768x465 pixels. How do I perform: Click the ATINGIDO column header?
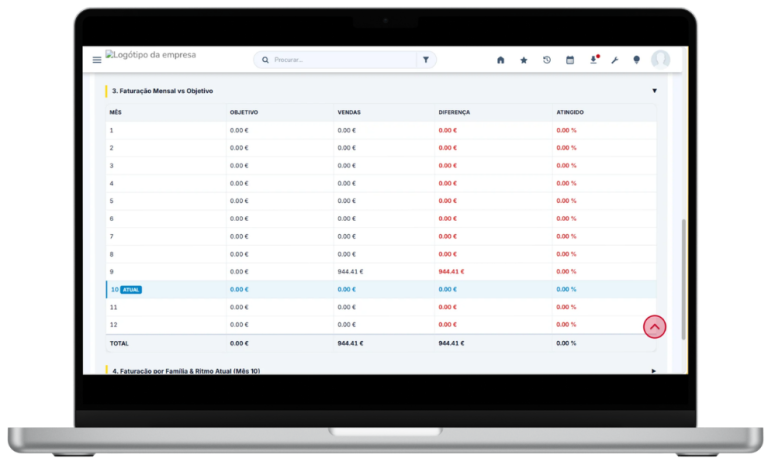tap(570, 112)
